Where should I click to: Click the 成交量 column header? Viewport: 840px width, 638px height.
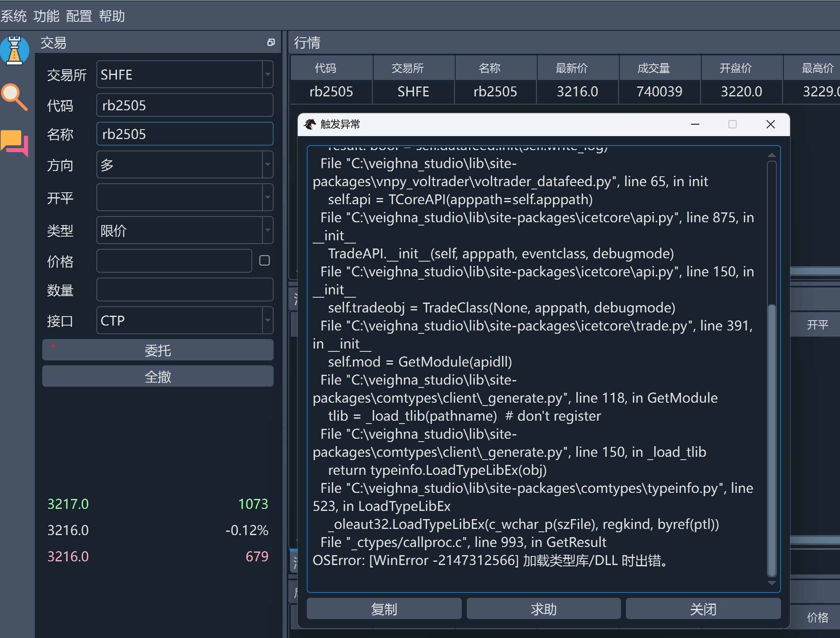(x=660, y=68)
